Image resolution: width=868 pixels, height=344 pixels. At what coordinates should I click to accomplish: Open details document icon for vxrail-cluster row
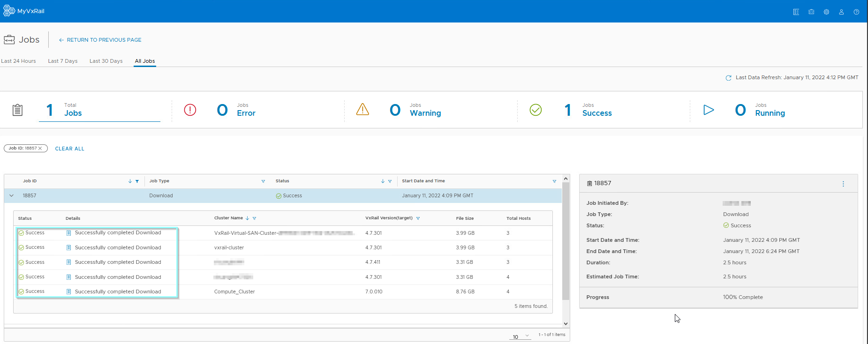coord(68,247)
